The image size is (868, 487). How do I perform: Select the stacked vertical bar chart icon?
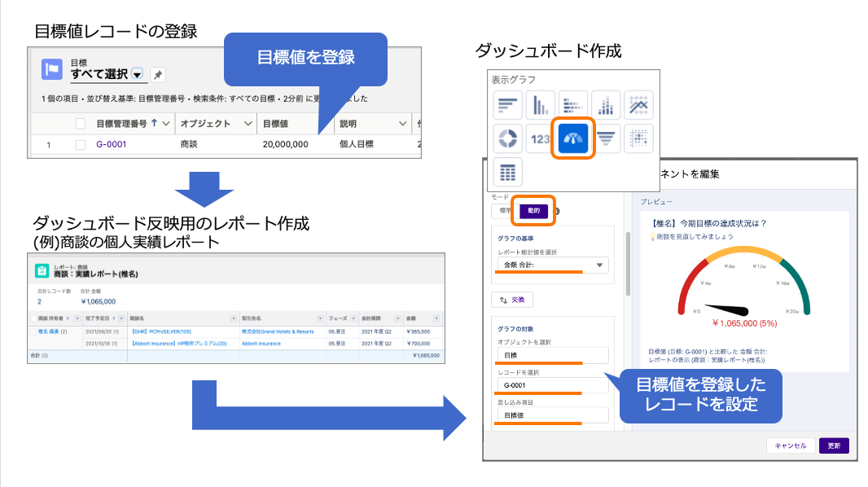[x=606, y=105]
